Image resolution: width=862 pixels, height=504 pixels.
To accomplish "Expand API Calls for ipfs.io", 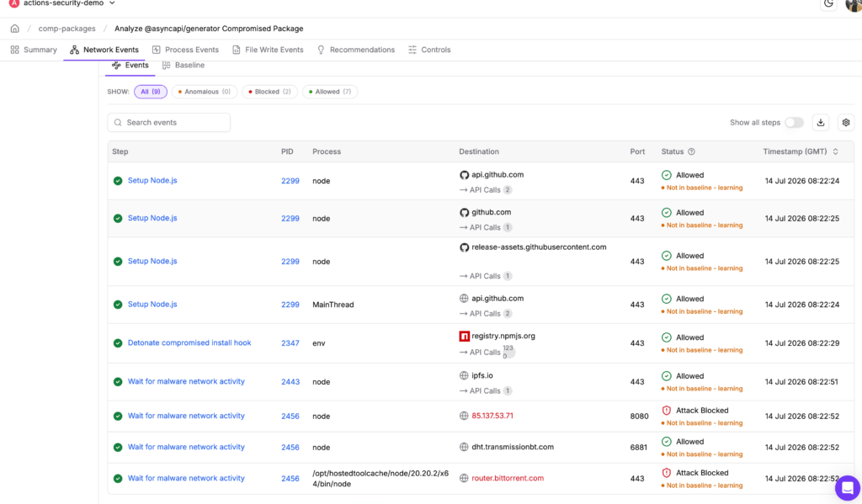I will [486, 390].
